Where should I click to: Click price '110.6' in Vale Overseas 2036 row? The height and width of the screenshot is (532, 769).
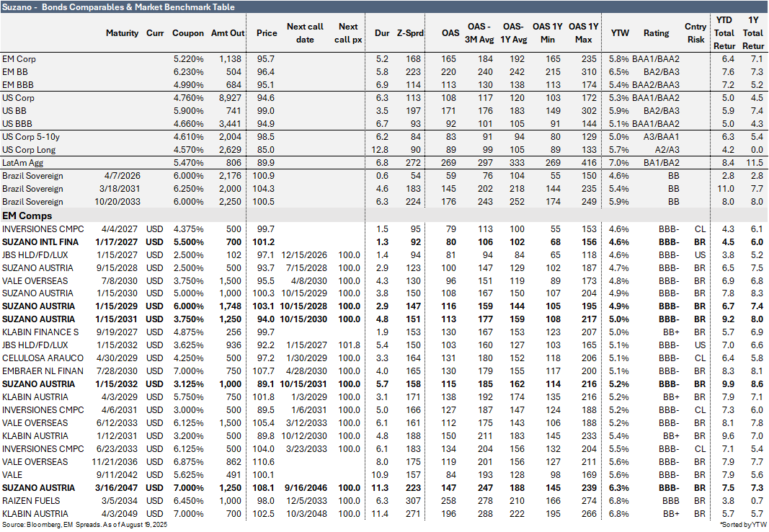pyautogui.click(x=264, y=462)
